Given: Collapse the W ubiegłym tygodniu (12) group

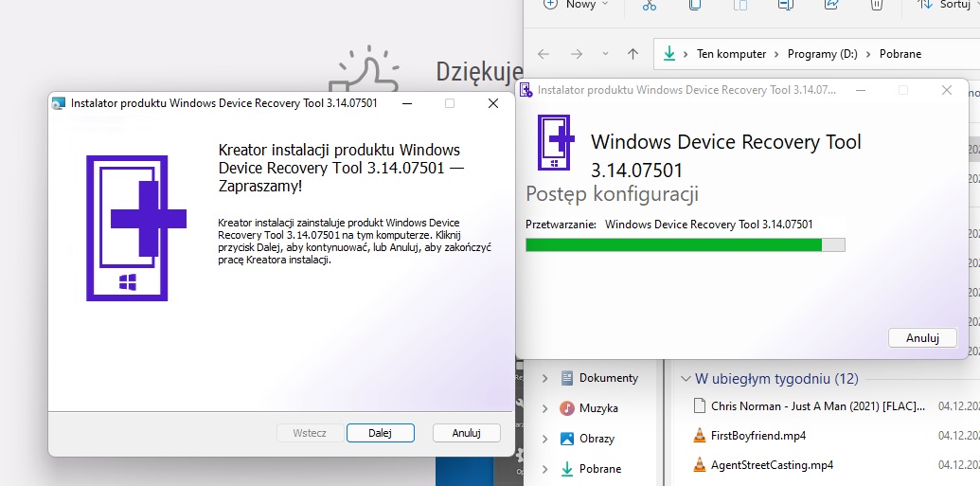Looking at the screenshot, I should point(686,378).
